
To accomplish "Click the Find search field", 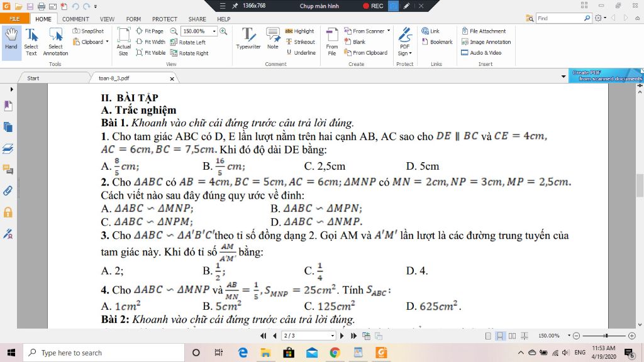I will pyautogui.click(x=560, y=18).
